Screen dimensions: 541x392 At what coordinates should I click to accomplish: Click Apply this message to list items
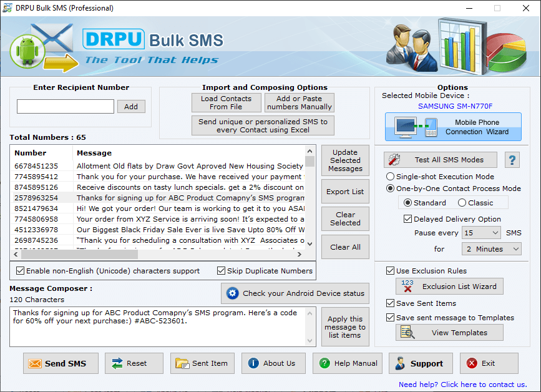(x=345, y=327)
